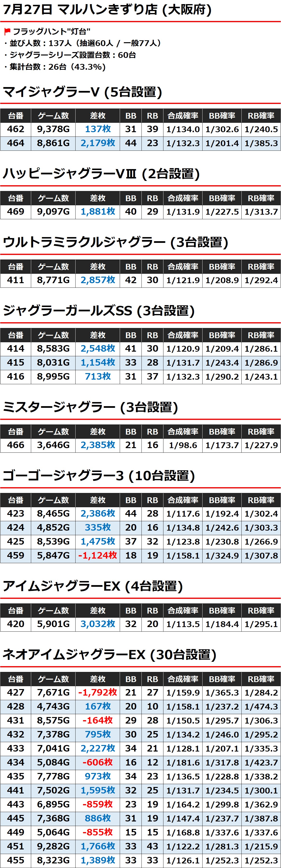Click the 713枚 value in row 416

click(x=98, y=377)
